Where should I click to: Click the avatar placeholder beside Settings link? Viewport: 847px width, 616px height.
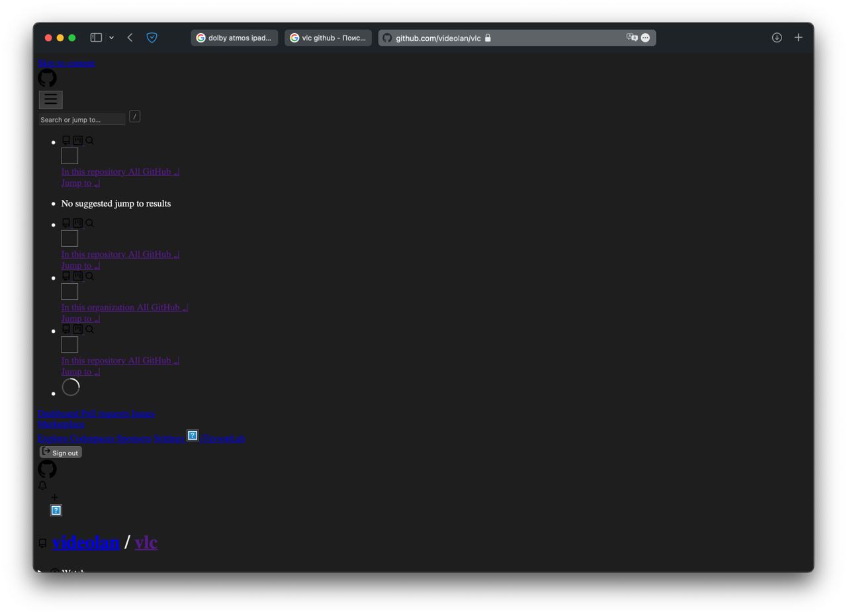tap(193, 435)
